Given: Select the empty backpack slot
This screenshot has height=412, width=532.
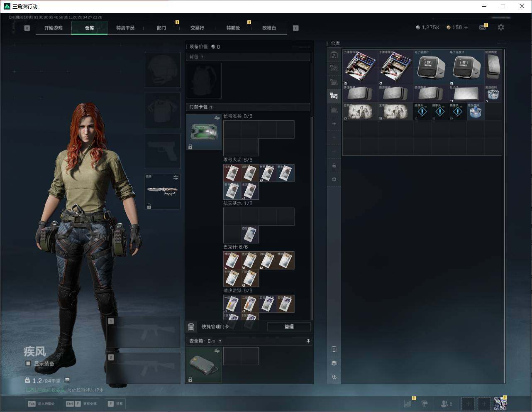Looking at the screenshot, I should pos(204,81).
